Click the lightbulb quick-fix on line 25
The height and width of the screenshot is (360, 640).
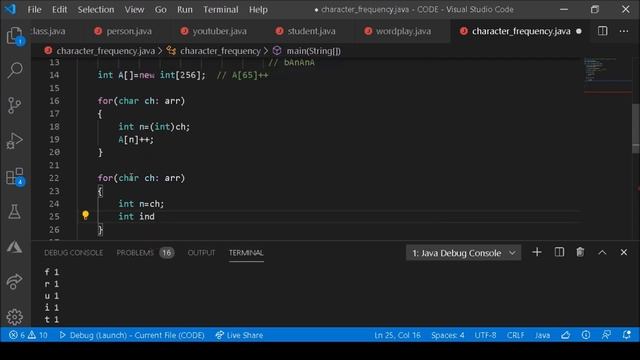point(85,215)
